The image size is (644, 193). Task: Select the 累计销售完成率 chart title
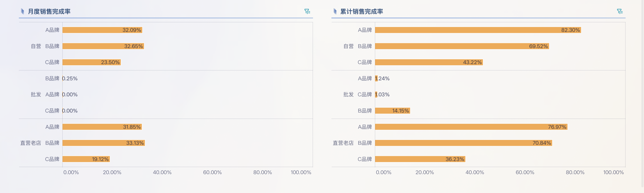tap(362, 11)
